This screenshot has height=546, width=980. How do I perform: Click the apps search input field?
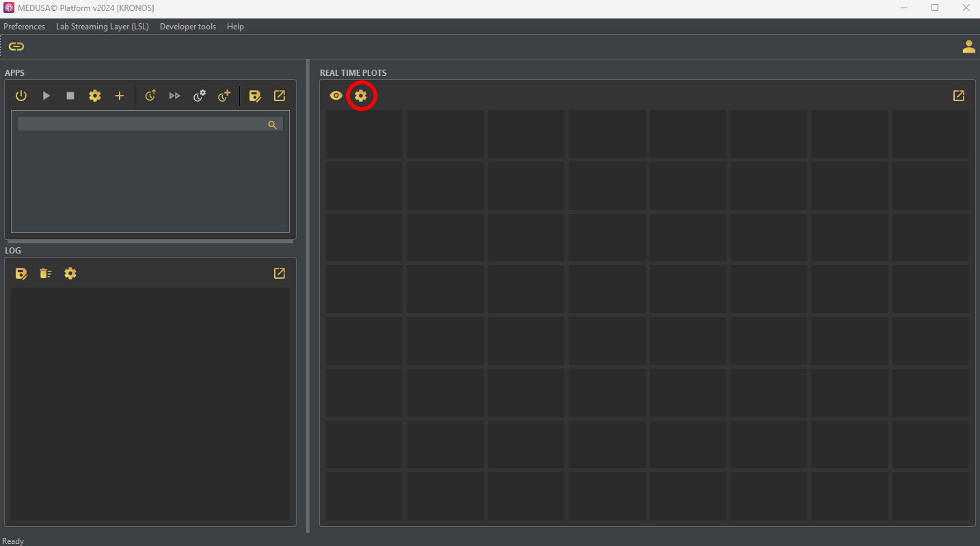click(141, 124)
